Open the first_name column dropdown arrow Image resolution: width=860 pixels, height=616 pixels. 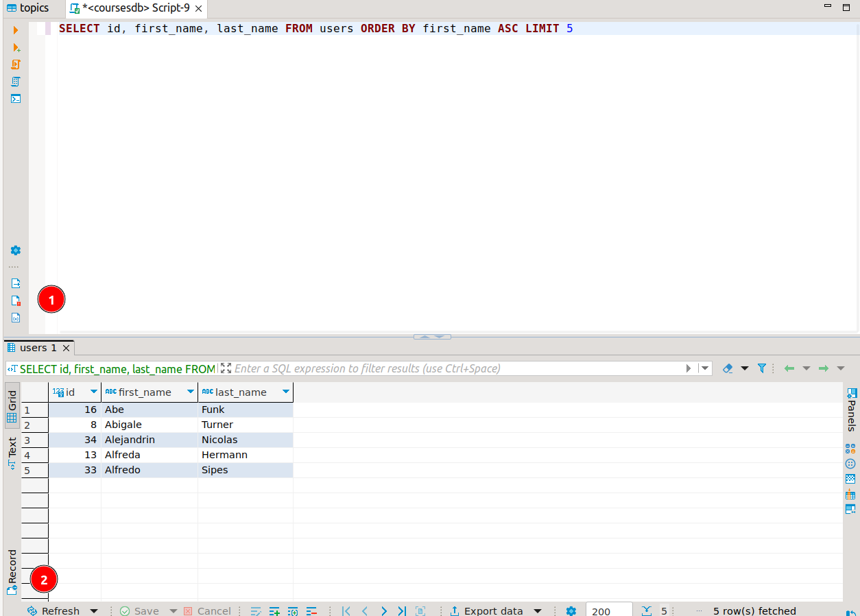click(x=190, y=392)
